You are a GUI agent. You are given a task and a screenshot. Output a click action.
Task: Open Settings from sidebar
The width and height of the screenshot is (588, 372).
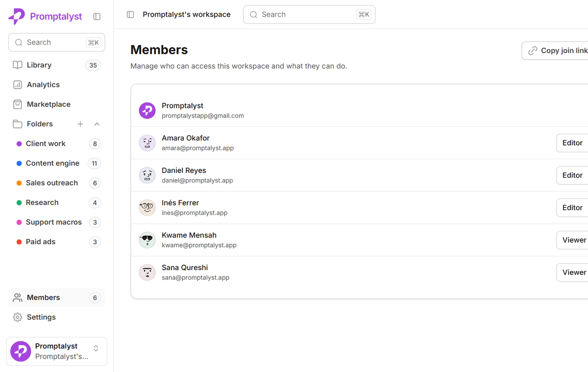coord(57,317)
